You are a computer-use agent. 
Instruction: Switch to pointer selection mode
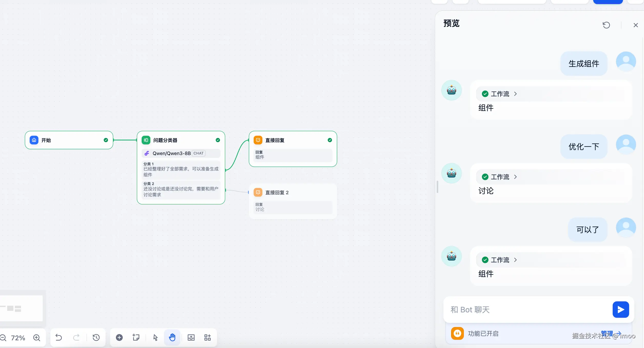pyautogui.click(x=155, y=337)
